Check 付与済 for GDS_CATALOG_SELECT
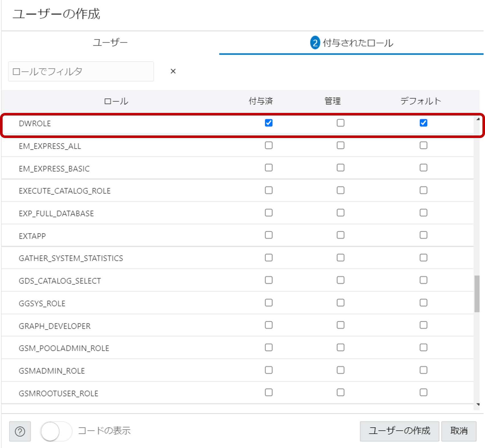The height and width of the screenshot is (448, 485). point(268,280)
